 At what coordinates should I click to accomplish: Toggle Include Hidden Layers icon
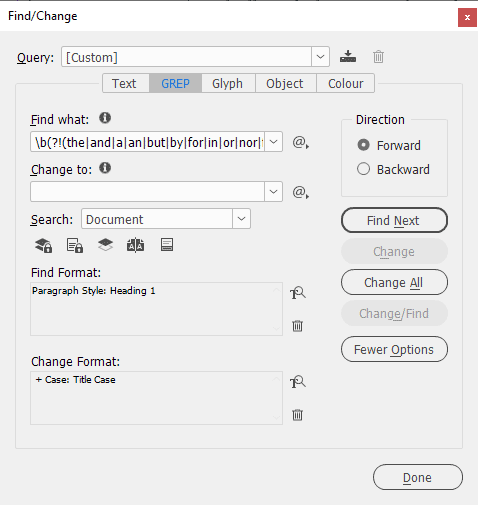105,245
